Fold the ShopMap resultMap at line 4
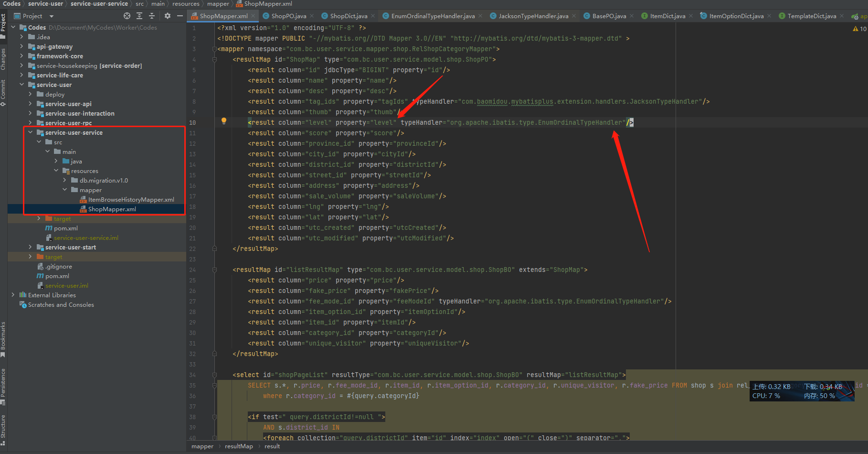 click(214, 60)
